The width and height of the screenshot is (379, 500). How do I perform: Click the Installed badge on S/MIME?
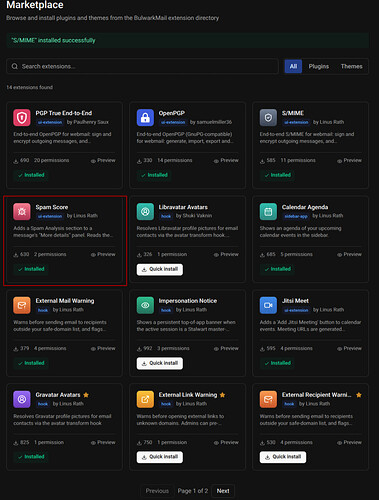click(277, 175)
